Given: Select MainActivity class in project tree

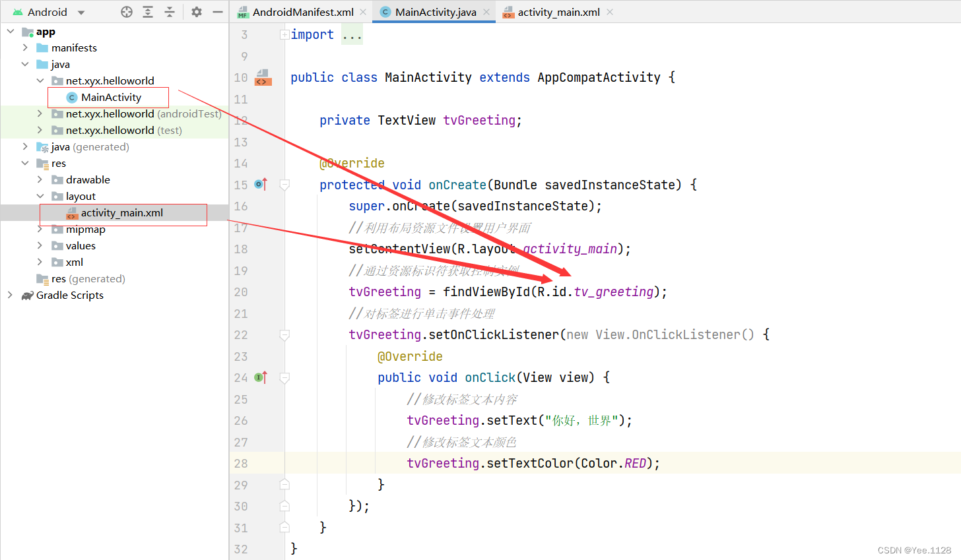Looking at the screenshot, I should [111, 97].
